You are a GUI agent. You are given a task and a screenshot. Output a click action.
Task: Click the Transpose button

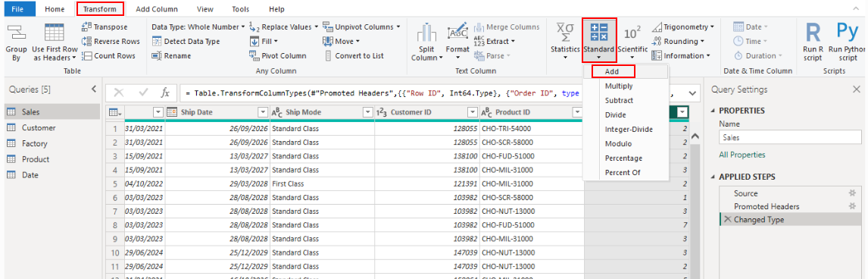pyautogui.click(x=104, y=27)
